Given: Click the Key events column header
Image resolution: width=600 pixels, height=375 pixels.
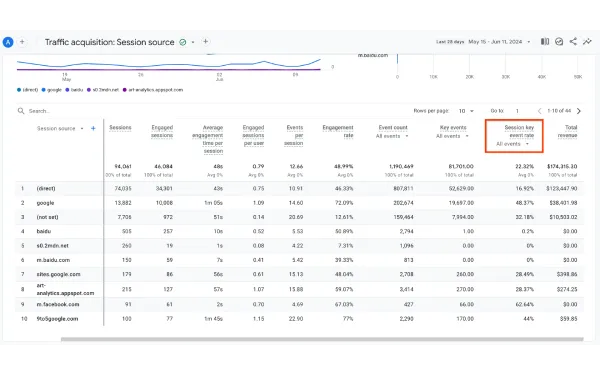Looking at the screenshot, I should coord(453,127).
